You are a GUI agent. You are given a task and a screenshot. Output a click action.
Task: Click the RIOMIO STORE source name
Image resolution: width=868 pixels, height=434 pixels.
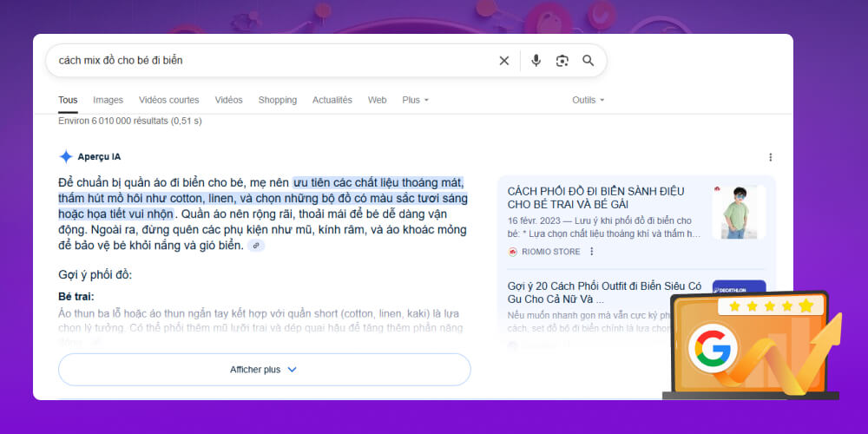point(551,252)
